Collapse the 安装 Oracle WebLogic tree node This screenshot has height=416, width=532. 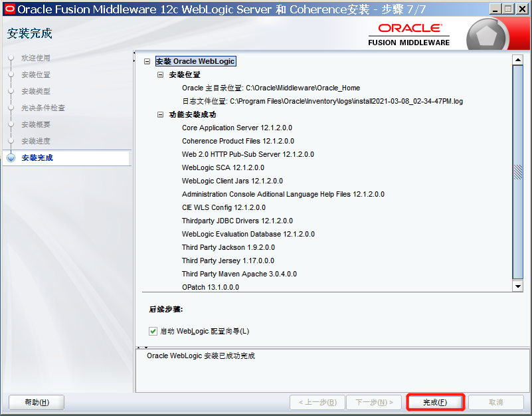(x=147, y=61)
